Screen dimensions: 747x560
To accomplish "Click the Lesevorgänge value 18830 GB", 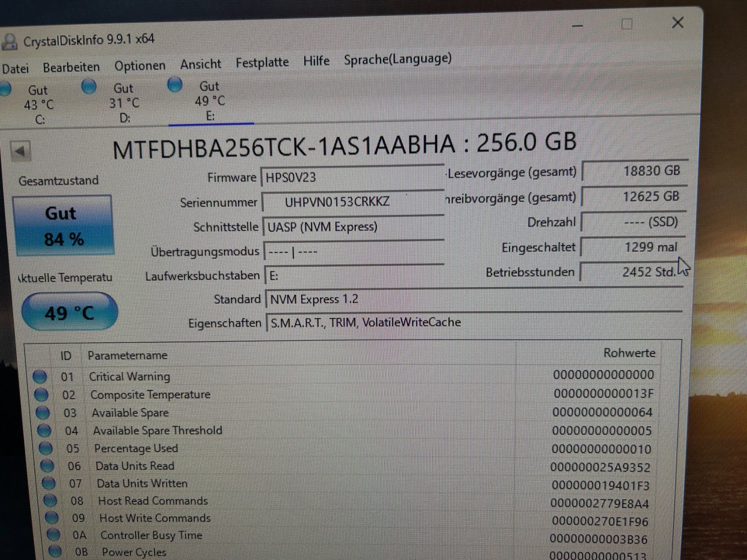I will (635, 170).
